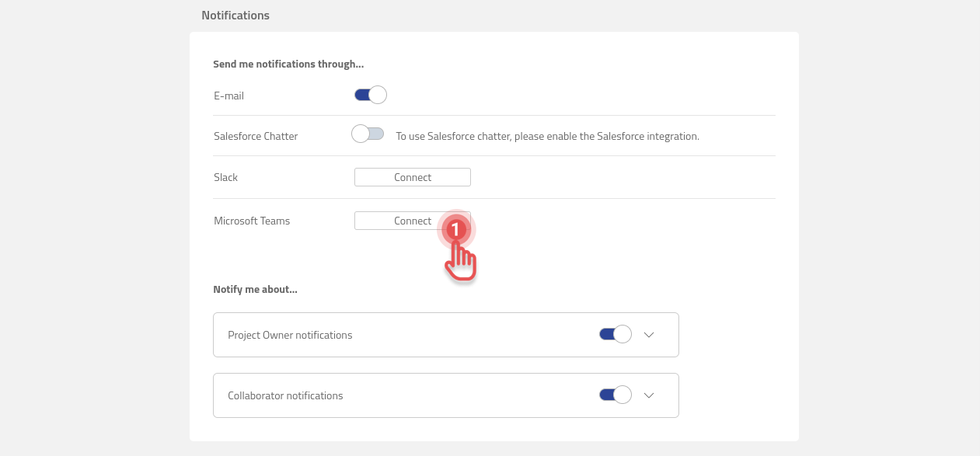Image resolution: width=980 pixels, height=456 pixels.
Task: Enable Salesforce Chatter notifications
Action: tap(368, 133)
